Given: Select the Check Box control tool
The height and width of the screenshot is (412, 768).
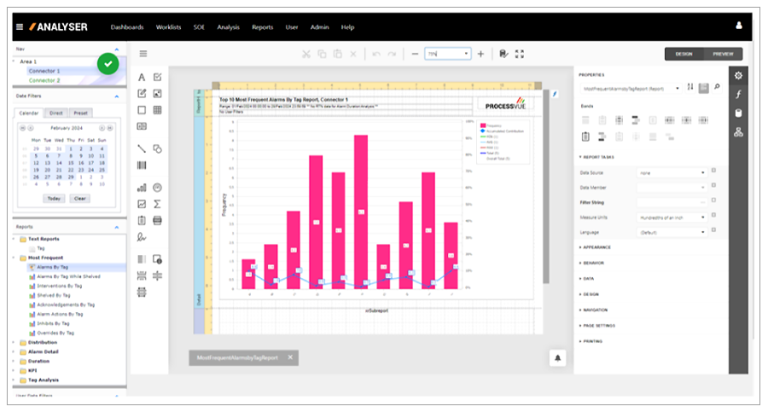Looking at the screenshot, I should click(157, 77).
